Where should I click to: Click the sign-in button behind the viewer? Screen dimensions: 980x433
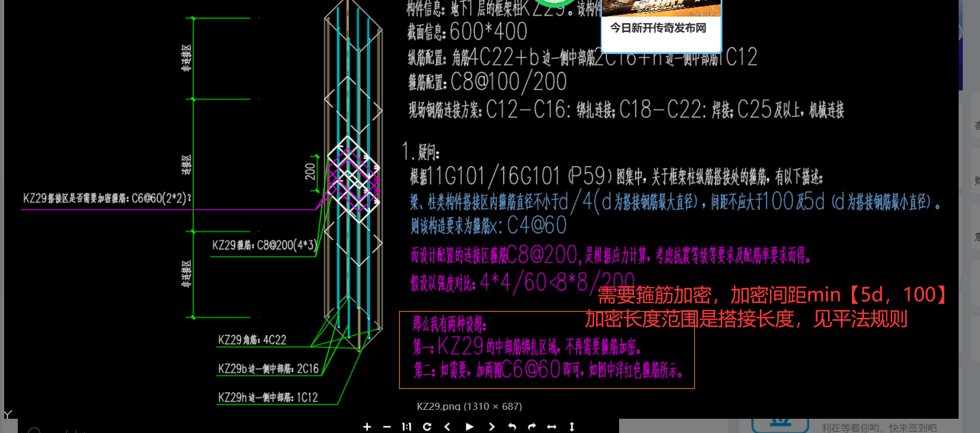coord(780,425)
